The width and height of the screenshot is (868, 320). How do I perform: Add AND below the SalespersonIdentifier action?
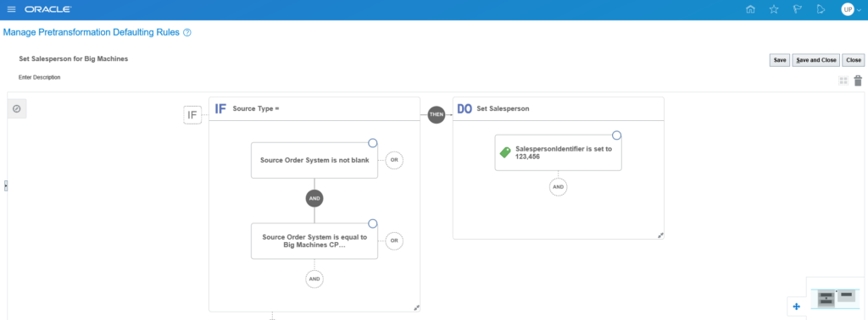(x=558, y=187)
